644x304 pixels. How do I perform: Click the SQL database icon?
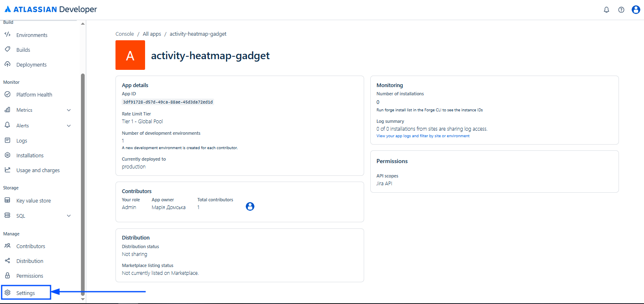(x=7, y=216)
